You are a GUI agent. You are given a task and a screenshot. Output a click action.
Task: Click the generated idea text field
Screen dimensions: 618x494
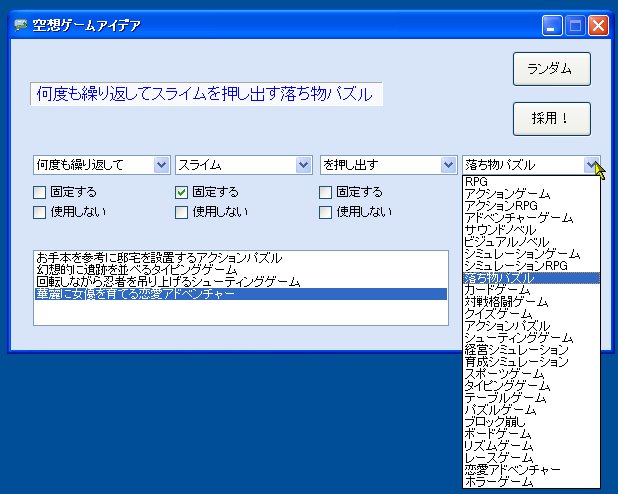[x=206, y=94]
